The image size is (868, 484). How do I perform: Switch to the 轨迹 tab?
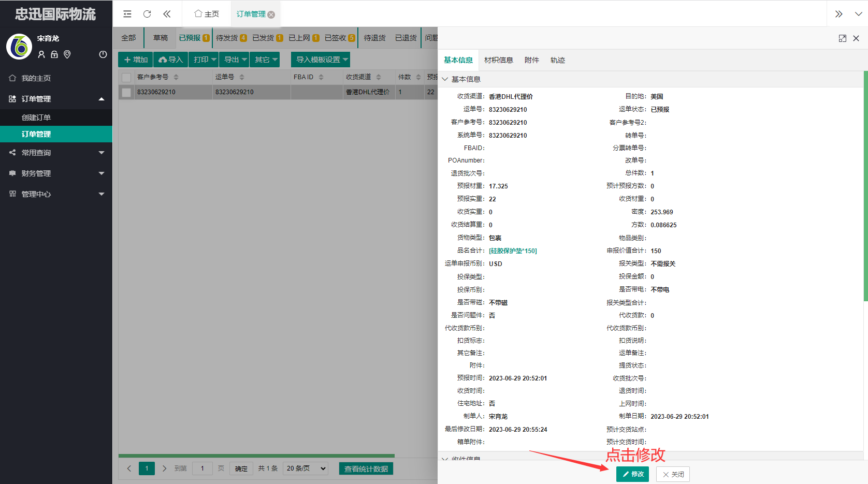point(557,60)
